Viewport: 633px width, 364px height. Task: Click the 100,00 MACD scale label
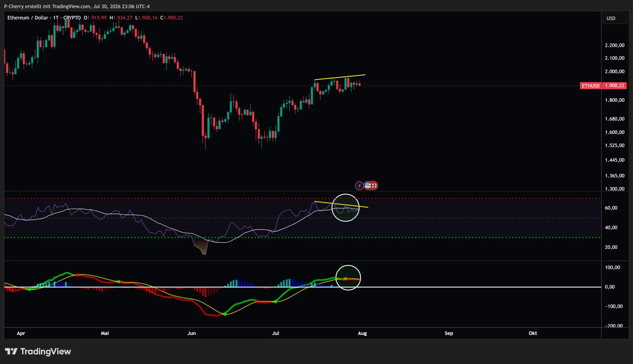coord(612,267)
